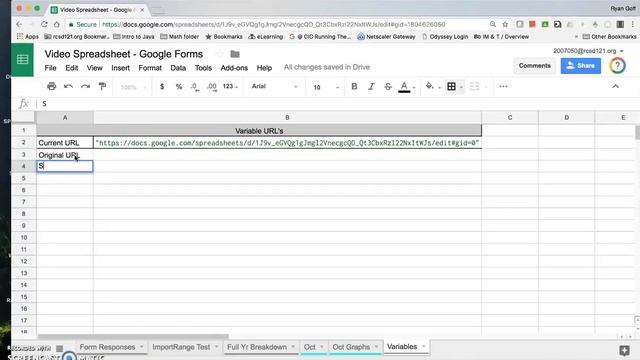Screen dimensions: 640x360
Task: Toggle bold formatting
Action: point(354,87)
